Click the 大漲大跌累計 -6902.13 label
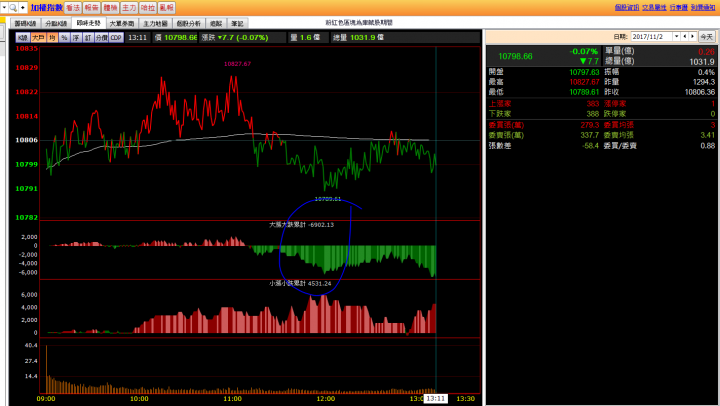720x406 pixels. tap(301, 225)
